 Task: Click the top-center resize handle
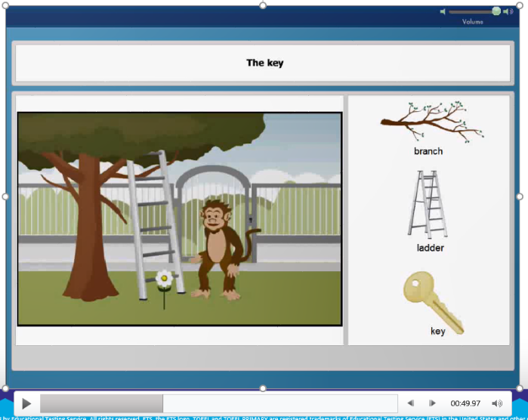pyautogui.click(x=263, y=5)
